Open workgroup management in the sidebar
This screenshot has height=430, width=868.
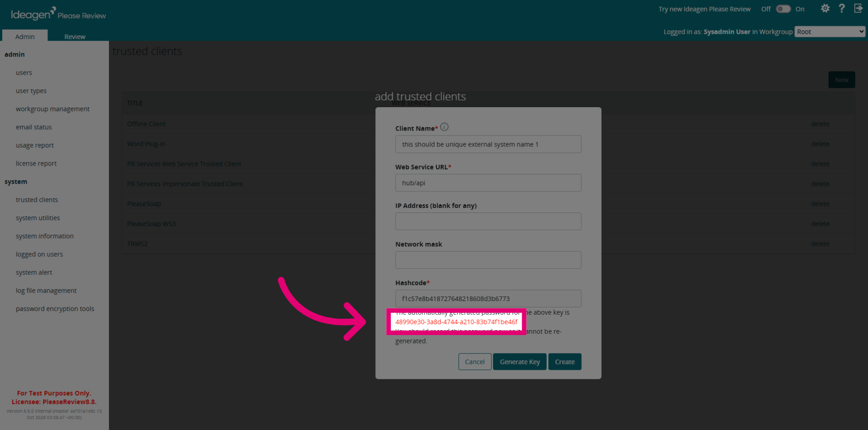coord(52,109)
